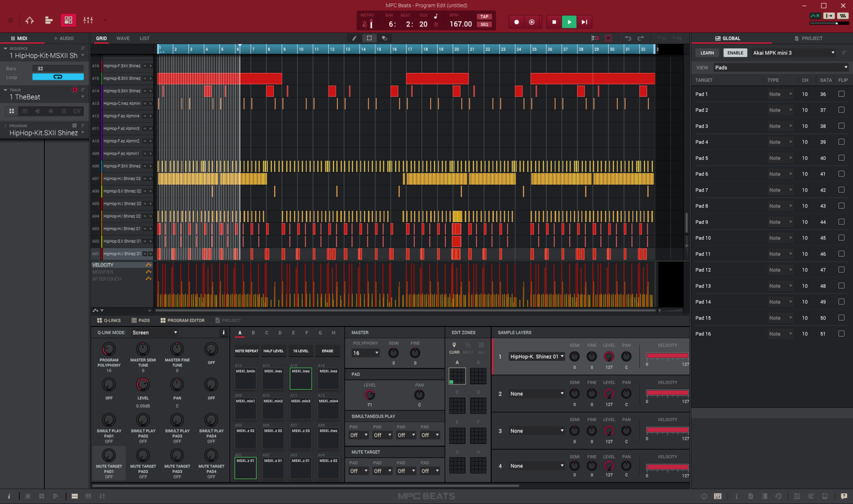Switch to the WAVE tab
The height and width of the screenshot is (504, 853).
click(123, 38)
